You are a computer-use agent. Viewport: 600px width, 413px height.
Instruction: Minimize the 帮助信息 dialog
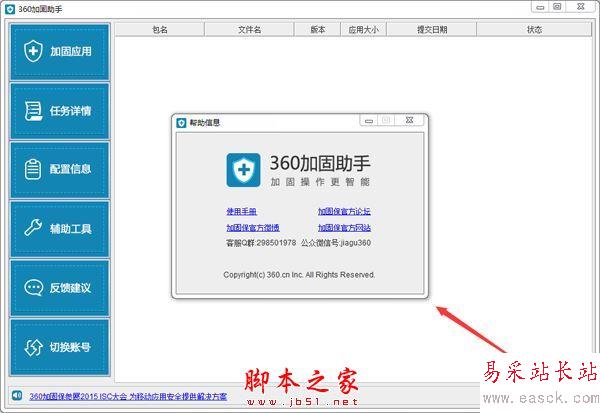tap(368, 120)
